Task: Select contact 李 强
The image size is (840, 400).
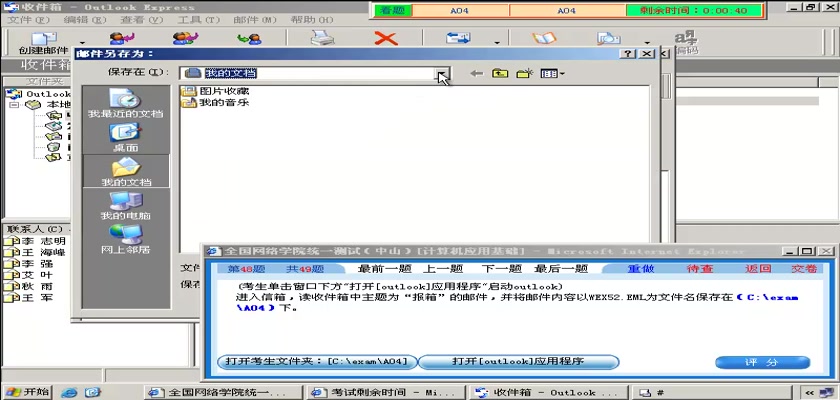Action: tap(29, 264)
